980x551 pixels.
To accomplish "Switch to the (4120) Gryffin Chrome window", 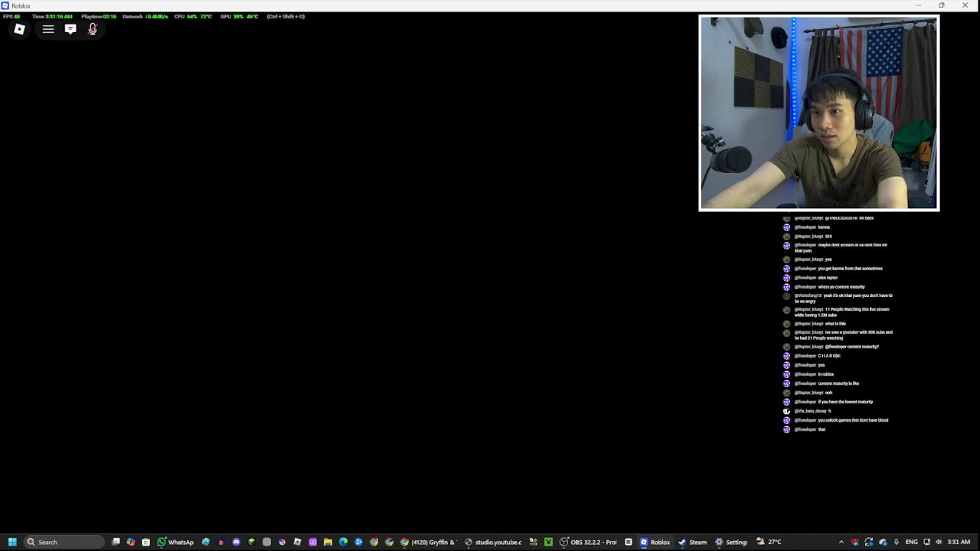I will [428, 542].
